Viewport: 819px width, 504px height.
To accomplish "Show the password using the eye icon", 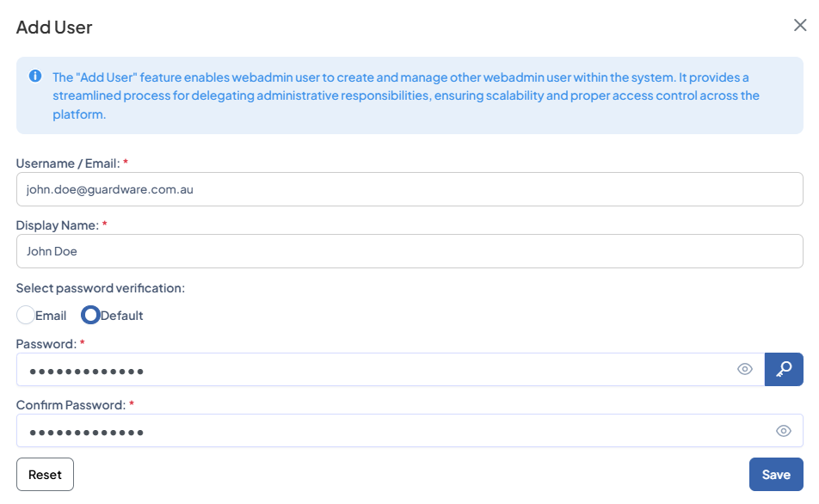I will 745,369.
